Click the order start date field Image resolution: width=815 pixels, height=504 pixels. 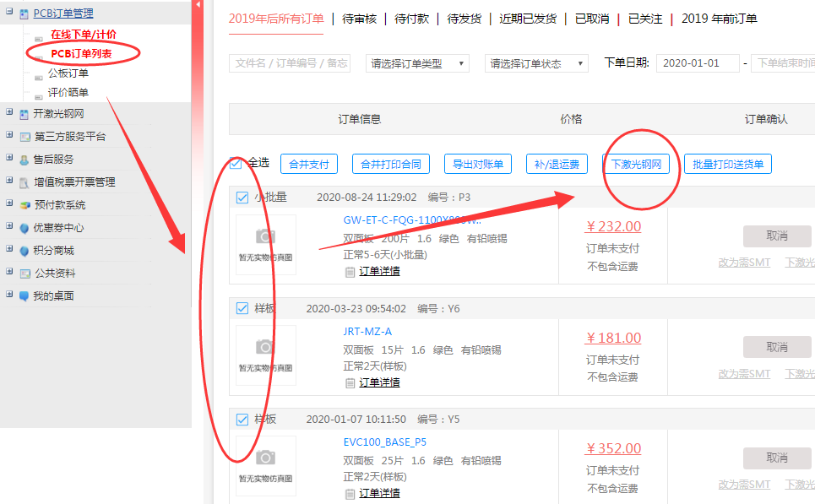click(698, 63)
